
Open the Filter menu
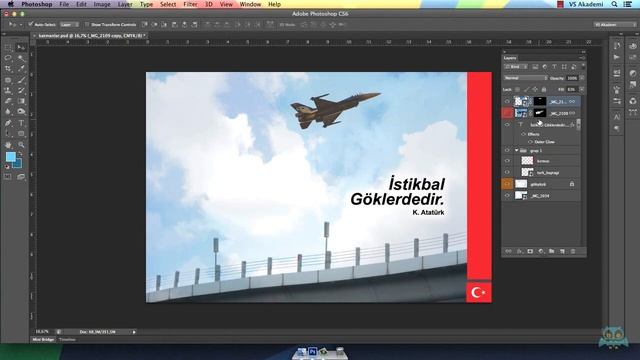point(190,4)
